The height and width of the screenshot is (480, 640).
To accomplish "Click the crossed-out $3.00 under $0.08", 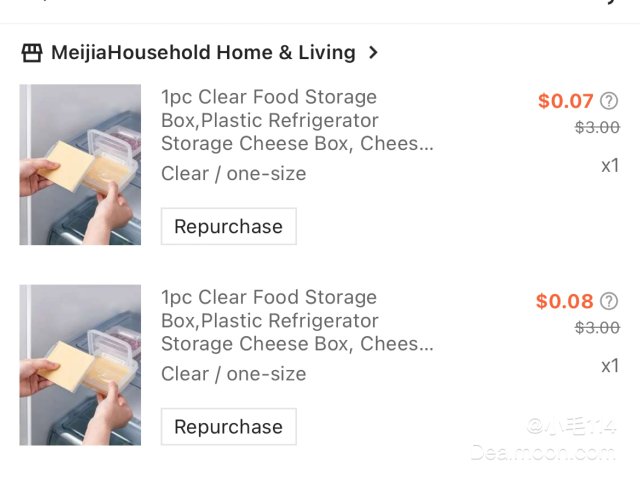I will point(597,327).
